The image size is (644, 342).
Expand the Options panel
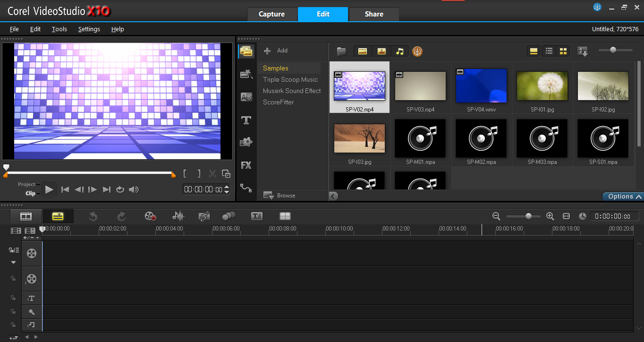[623, 197]
